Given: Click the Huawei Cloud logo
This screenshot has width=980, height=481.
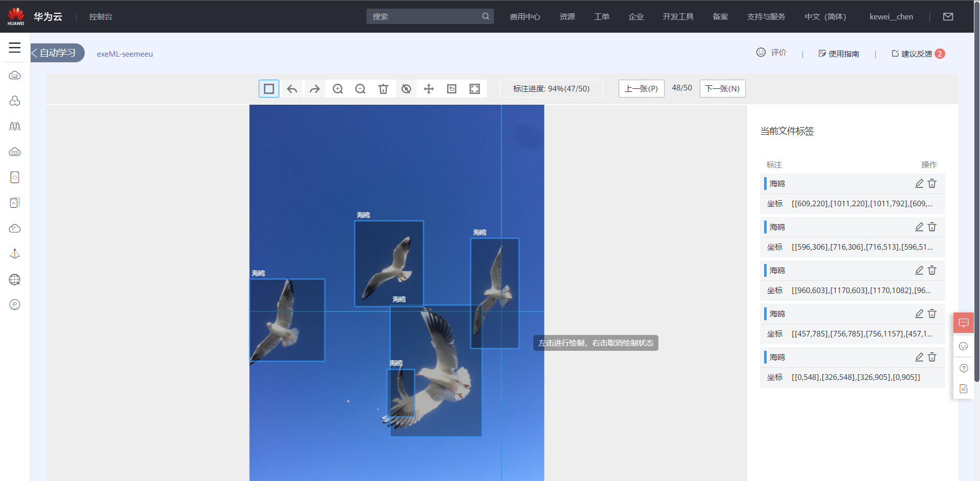Looking at the screenshot, I should click(35, 16).
